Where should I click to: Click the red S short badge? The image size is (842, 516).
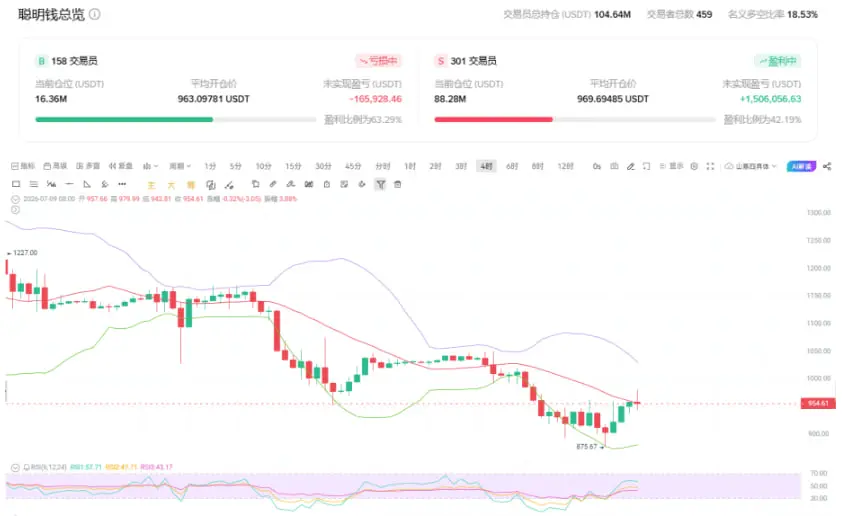click(x=440, y=61)
